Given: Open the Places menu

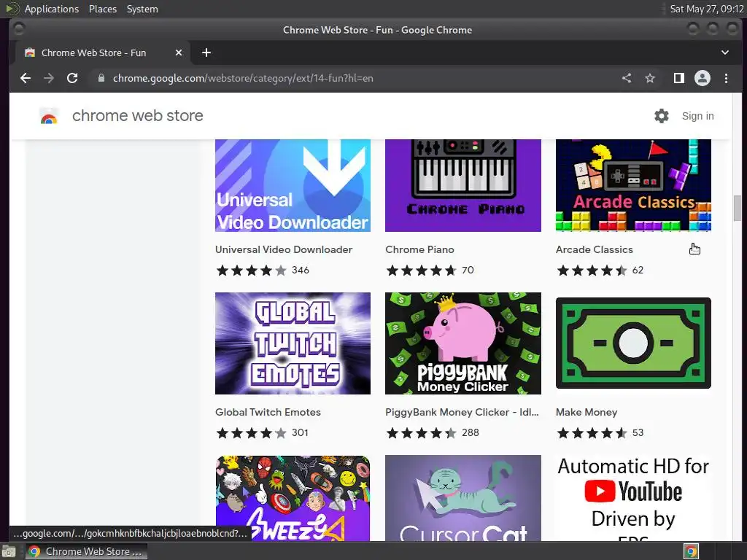Looking at the screenshot, I should 102,9.
